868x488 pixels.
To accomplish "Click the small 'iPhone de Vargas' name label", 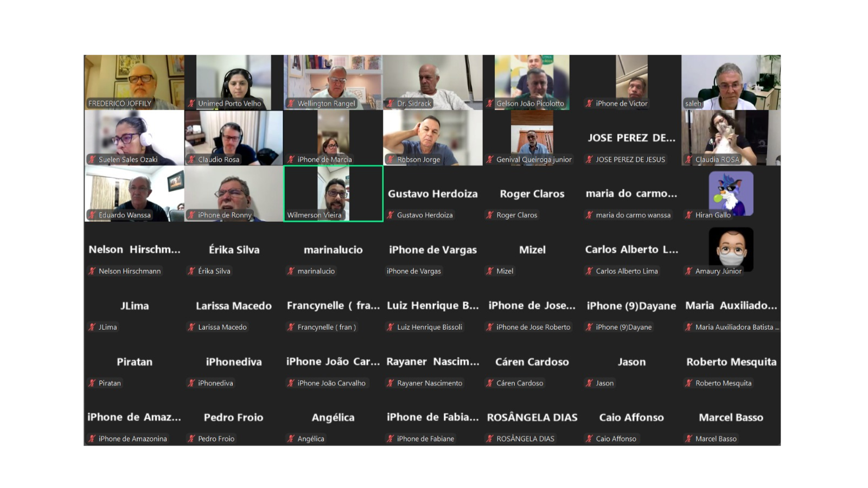I will coord(414,271).
